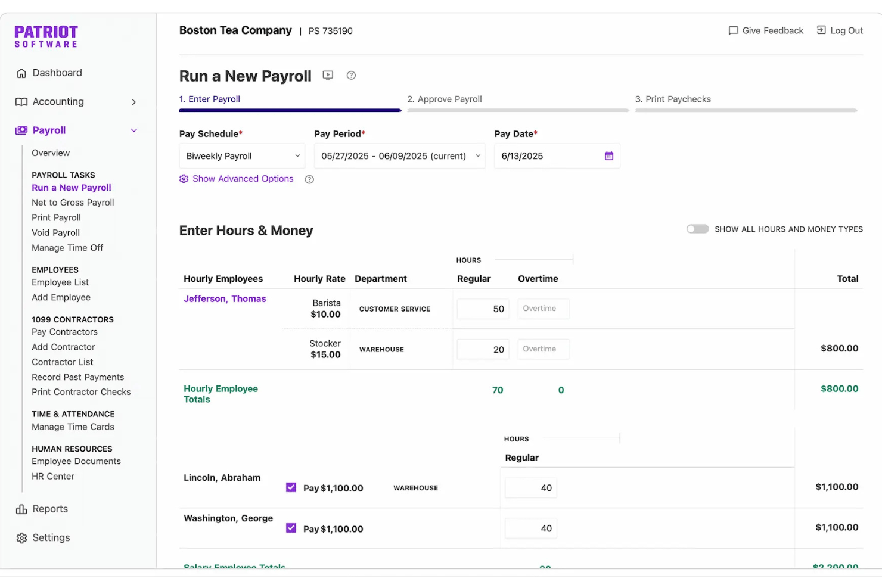Viewport: 882px width, 588px height.
Task: Click Hourly Employee Totals $800.00 amount
Action: (839, 389)
